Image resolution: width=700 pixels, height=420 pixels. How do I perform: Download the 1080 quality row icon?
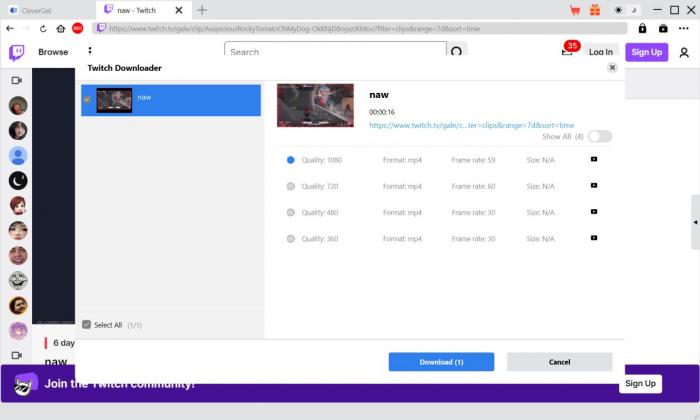(x=594, y=159)
